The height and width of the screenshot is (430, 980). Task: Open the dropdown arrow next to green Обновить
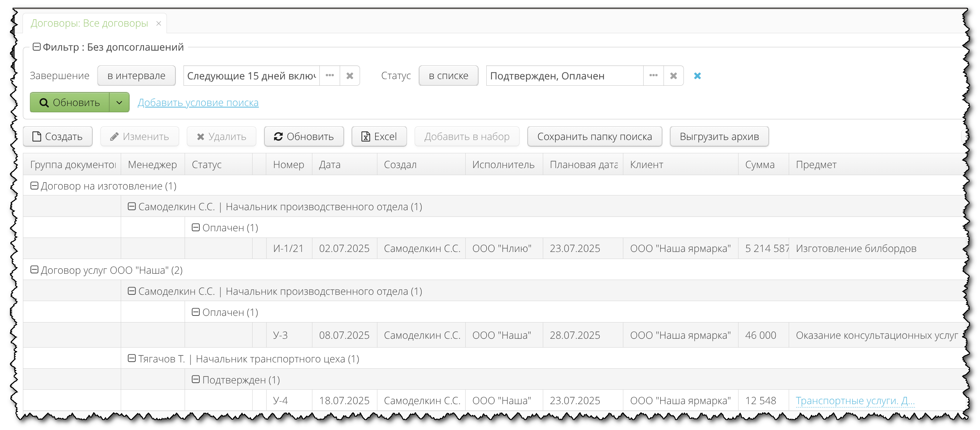coord(119,102)
